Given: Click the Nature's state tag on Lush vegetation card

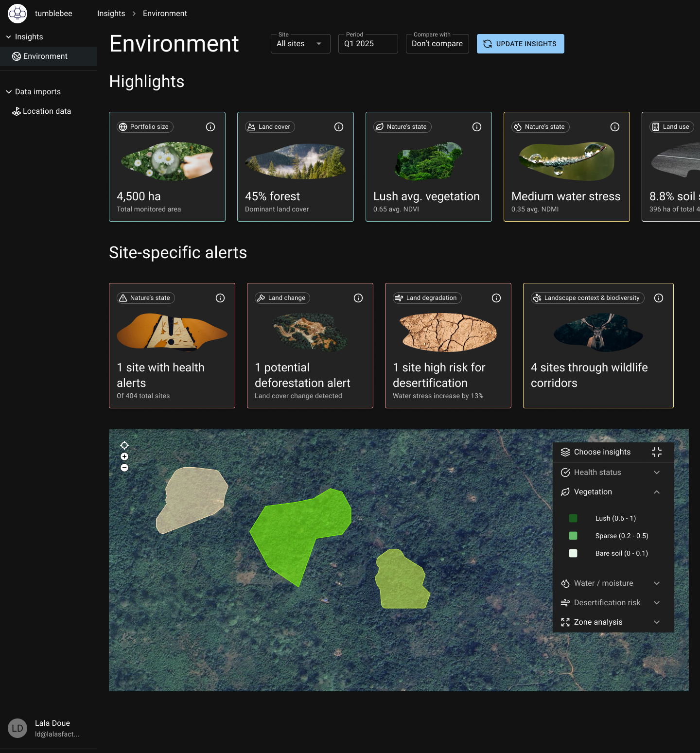Looking at the screenshot, I should pyautogui.click(x=402, y=127).
